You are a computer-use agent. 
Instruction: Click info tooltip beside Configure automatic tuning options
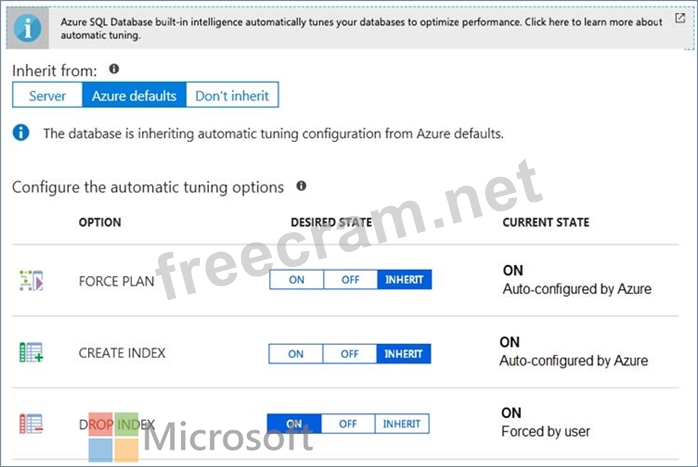point(301,186)
